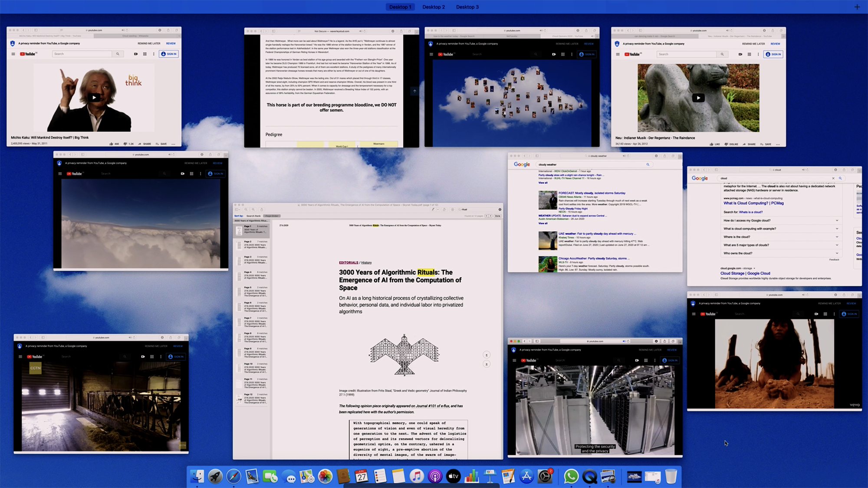Switch to Desktop 2 space
Viewport: 868px width, 488px height.
pos(434,7)
